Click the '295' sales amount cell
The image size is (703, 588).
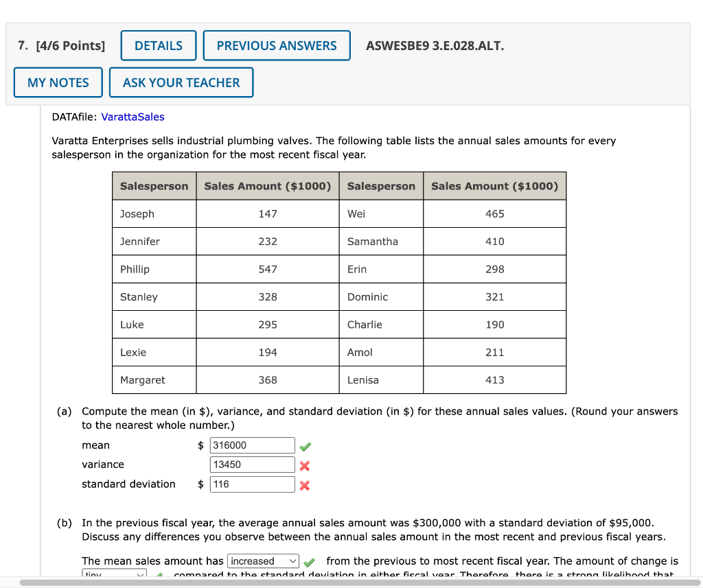point(268,325)
